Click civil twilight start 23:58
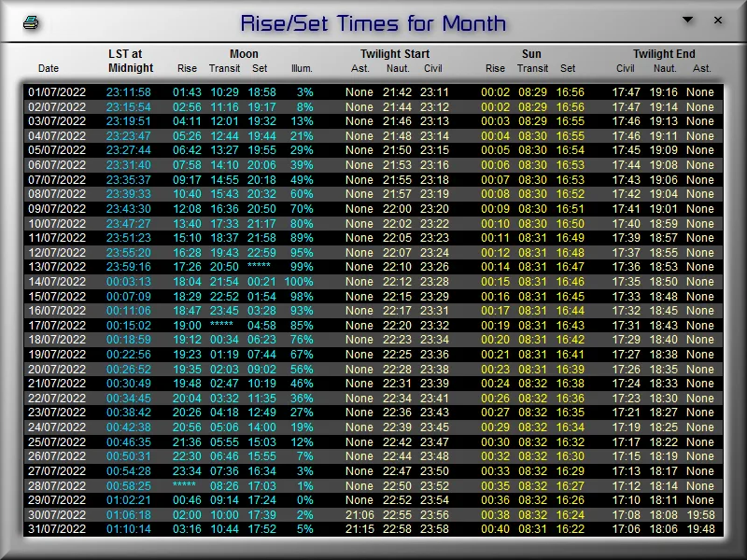Screen dimensions: 747x560 click(x=434, y=529)
